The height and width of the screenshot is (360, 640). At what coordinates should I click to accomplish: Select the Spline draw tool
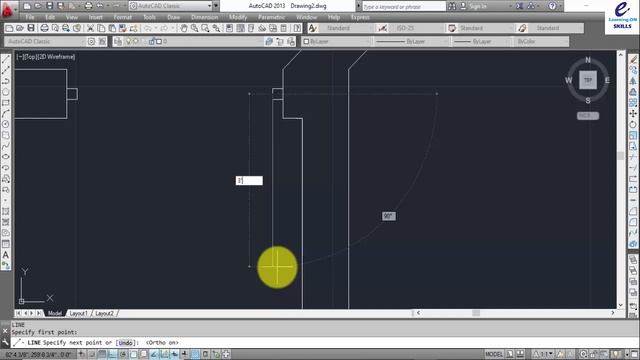pyautogui.click(x=6, y=146)
